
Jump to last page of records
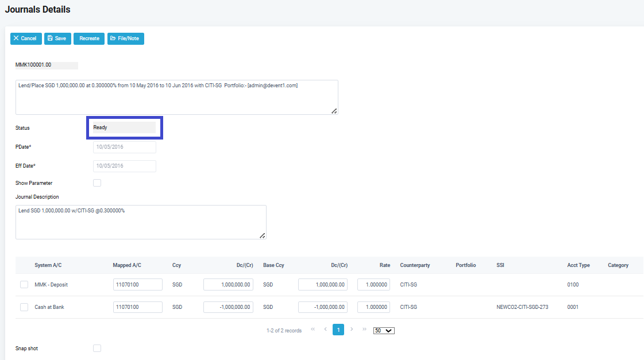(x=364, y=330)
